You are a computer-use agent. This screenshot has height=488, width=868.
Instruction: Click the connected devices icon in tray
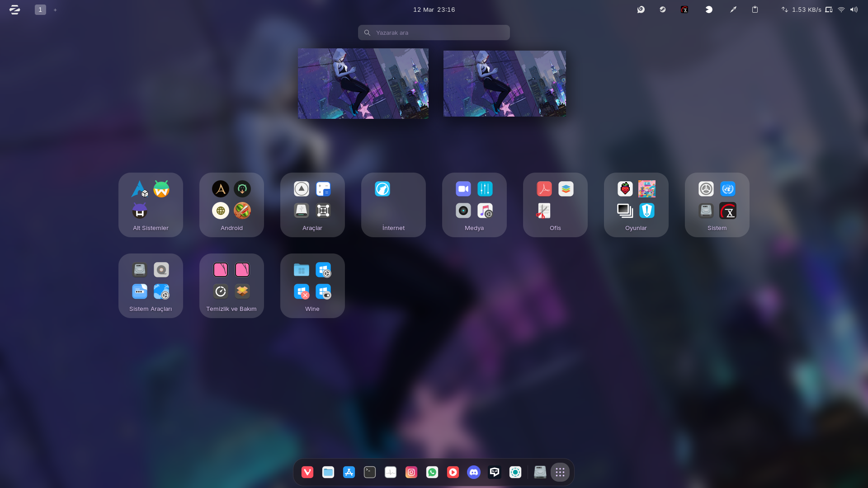[x=829, y=9]
